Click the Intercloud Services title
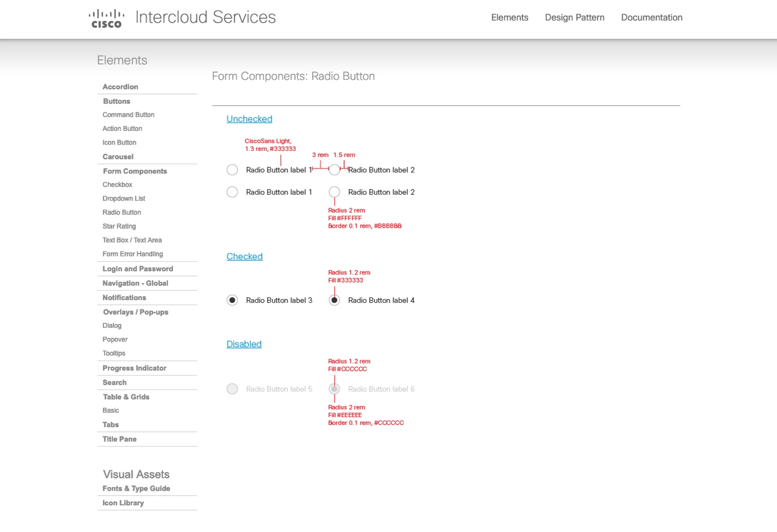 [x=205, y=17]
